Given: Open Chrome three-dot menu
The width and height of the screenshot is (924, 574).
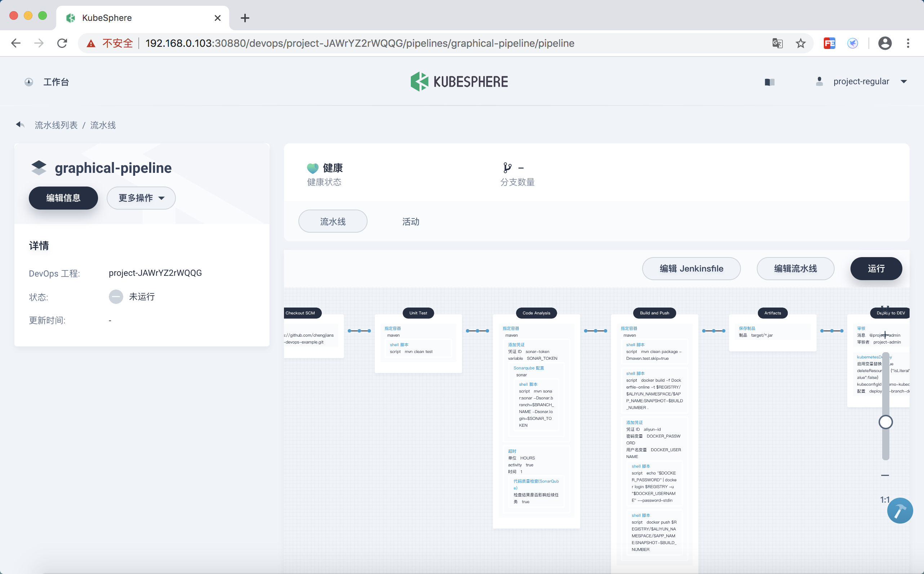Looking at the screenshot, I should click(908, 43).
